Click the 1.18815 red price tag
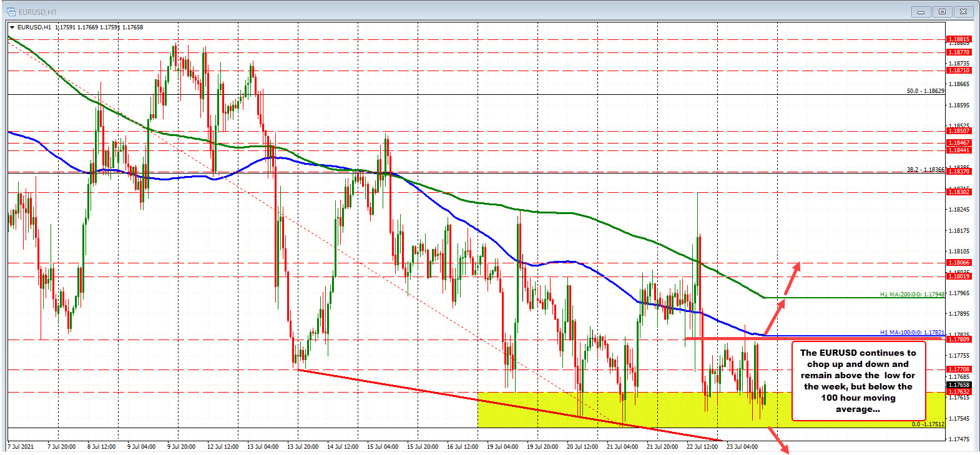This screenshot has width=980, height=455. point(959,39)
